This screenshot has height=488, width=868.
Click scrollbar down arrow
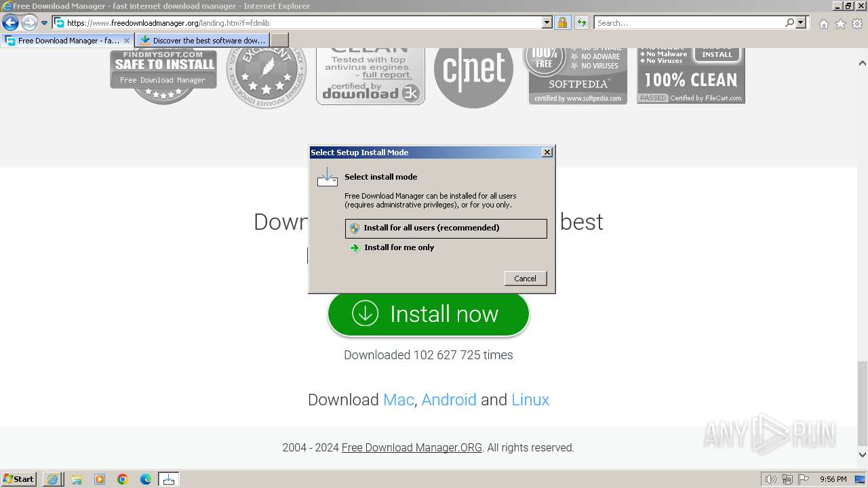pyautogui.click(x=863, y=455)
